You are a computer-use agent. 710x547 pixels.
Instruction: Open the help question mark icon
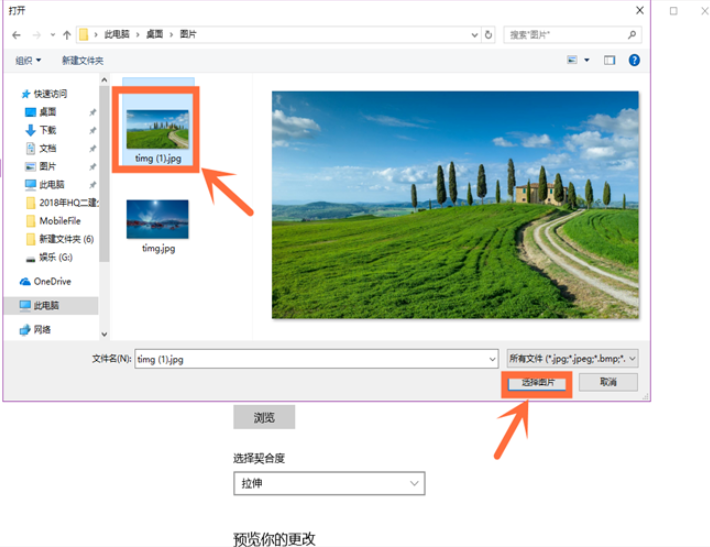pos(634,60)
